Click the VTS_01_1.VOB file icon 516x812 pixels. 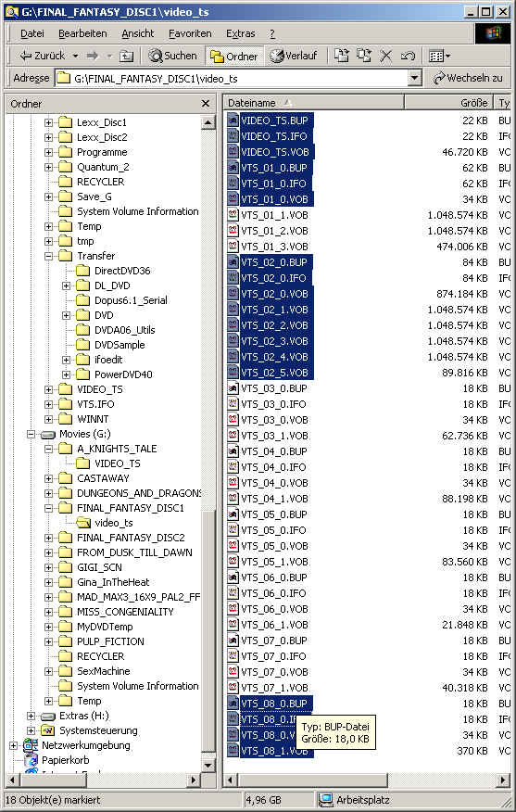(233, 215)
